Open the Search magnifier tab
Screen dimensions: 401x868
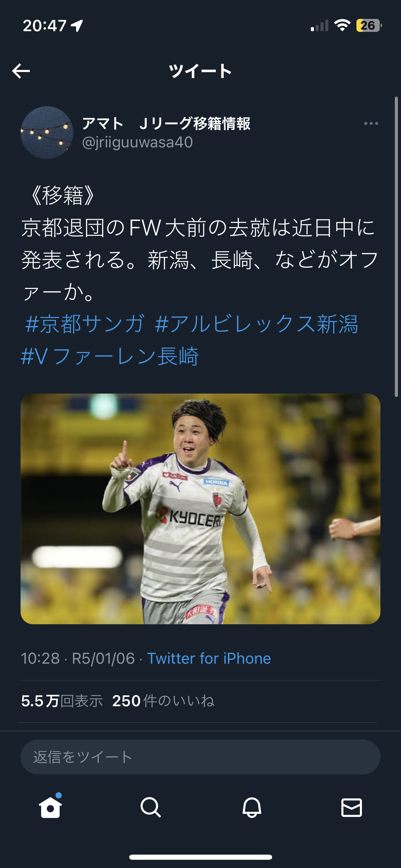click(x=150, y=807)
